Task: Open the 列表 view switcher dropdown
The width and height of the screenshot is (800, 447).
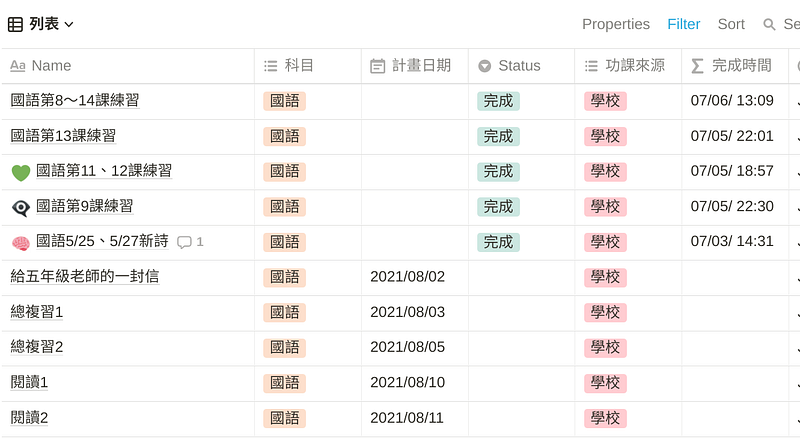Action: tap(51, 24)
